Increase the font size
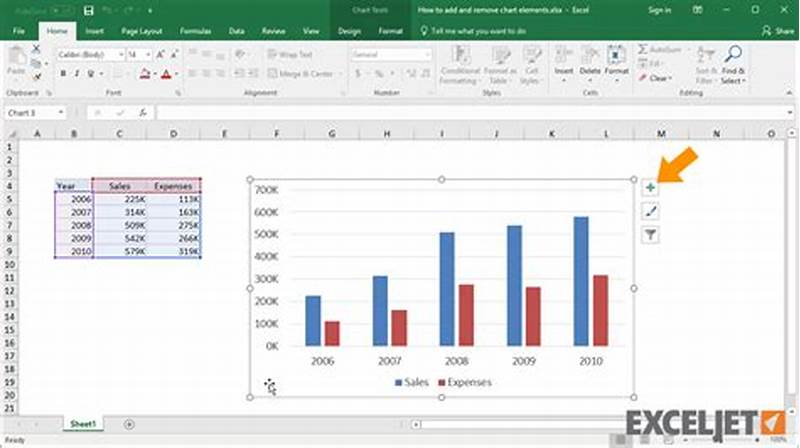The width and height of the screenshot is (800, 448). click(160, 55)
